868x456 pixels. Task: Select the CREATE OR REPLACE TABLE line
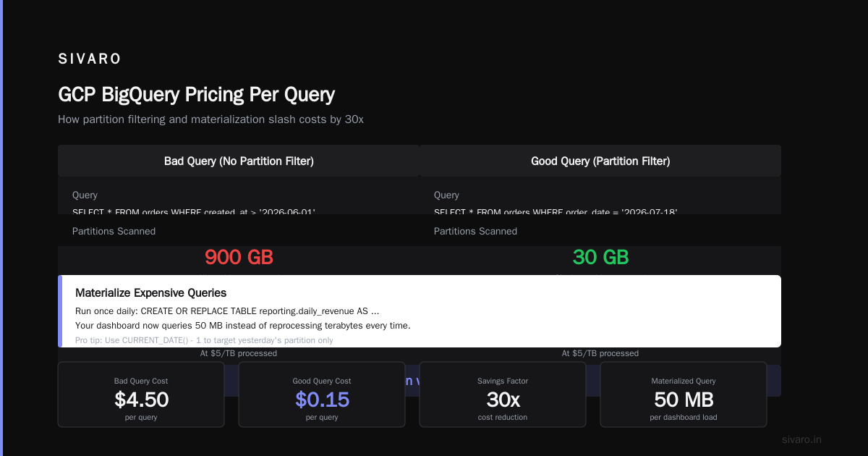coord(227,311)
